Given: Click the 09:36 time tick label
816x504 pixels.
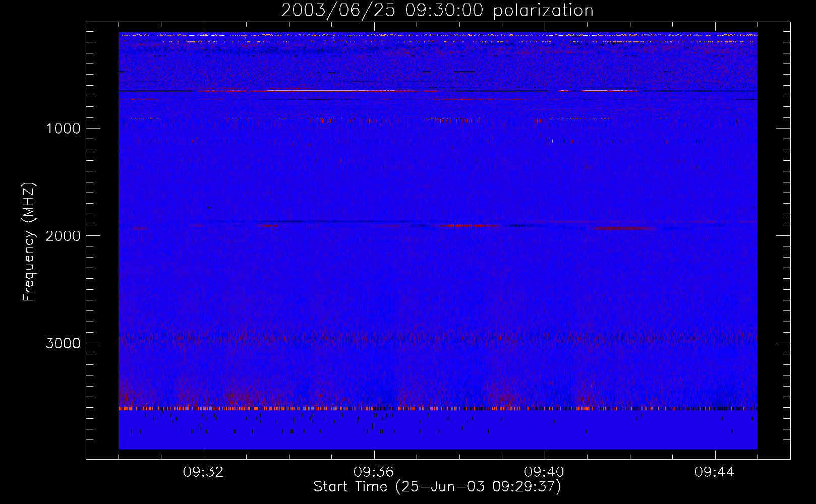Looking at the screenshot, I should (x=374, y=472).
